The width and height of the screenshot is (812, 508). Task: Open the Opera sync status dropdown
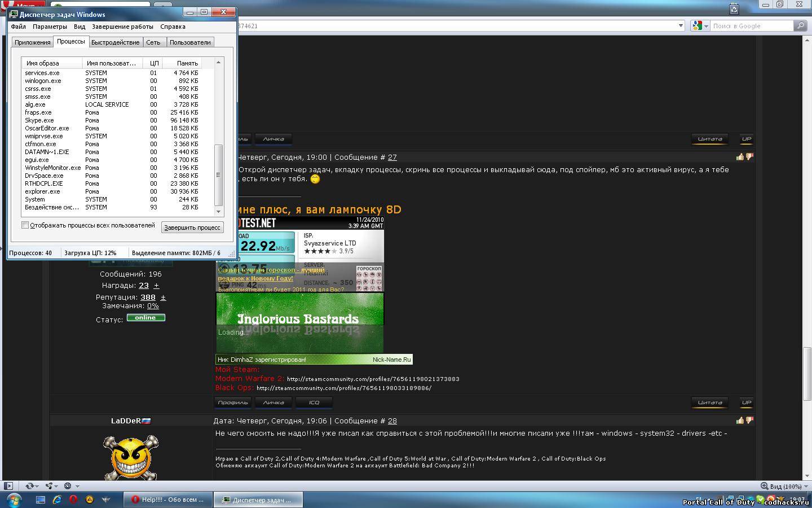click(32, 485)
